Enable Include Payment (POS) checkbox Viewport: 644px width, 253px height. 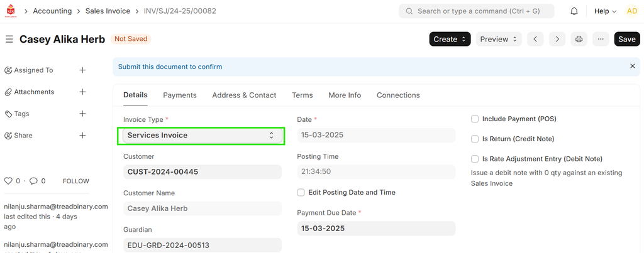pyautogui.click(x=475, y=119)
